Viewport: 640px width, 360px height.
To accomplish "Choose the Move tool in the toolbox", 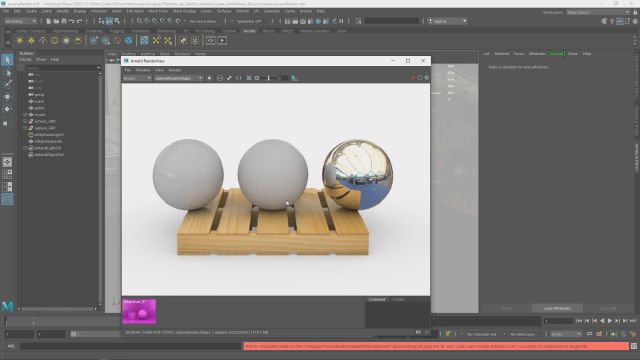I will pos(7,97).
